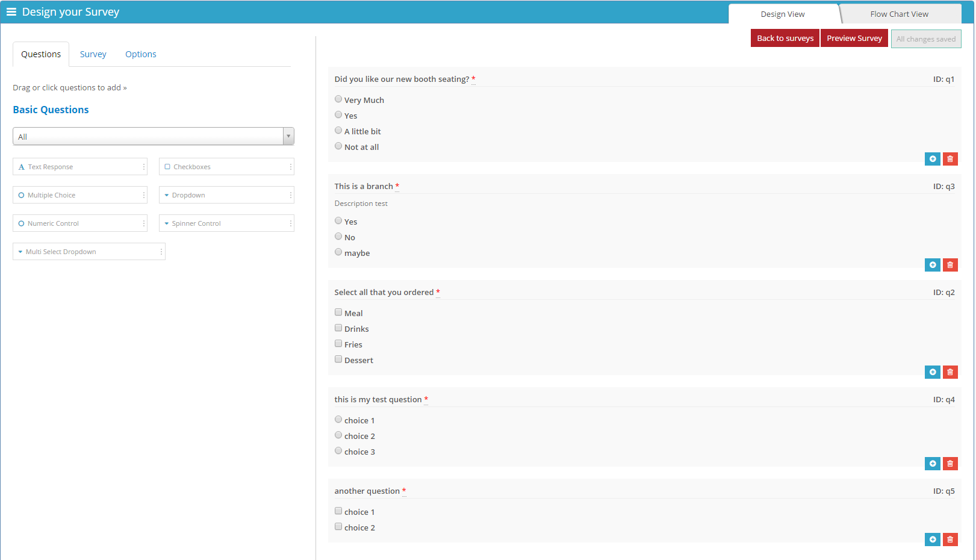Screen dimensions: 976x560
Task: Open the Design View tab
Action: 783,14
